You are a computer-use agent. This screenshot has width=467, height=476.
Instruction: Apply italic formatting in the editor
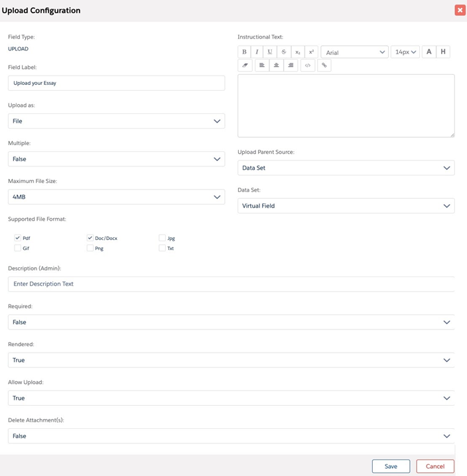257,52
